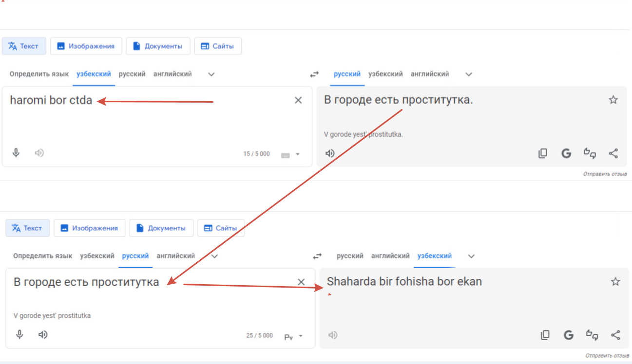
Task: Select upper target 'узбекский' tab
Action: [x=385, y=74]
